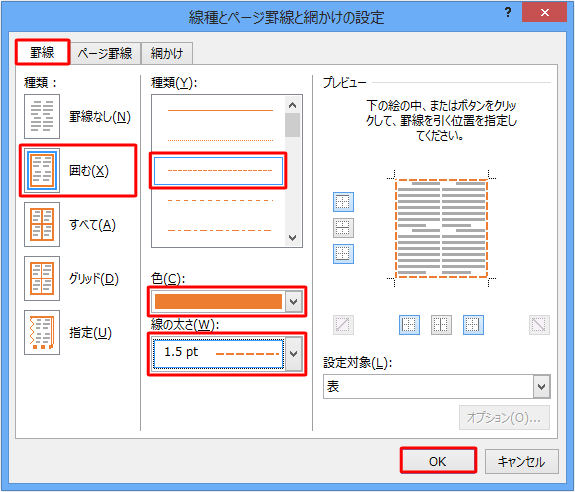Confirm with the OK button
The width and height of the screenshot is (575, 492).
point(438,461)
